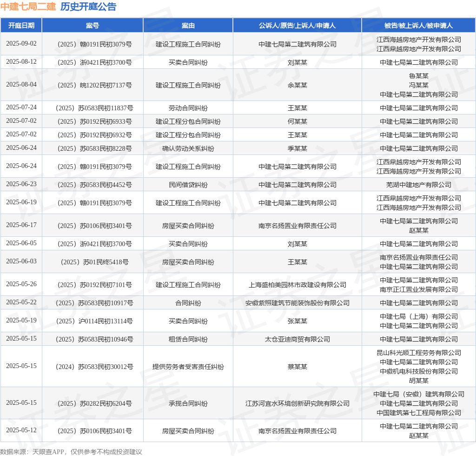Click the date 2025-05-22
The image size is (476, 456).
pyautogui.click(x=21, y=302)
